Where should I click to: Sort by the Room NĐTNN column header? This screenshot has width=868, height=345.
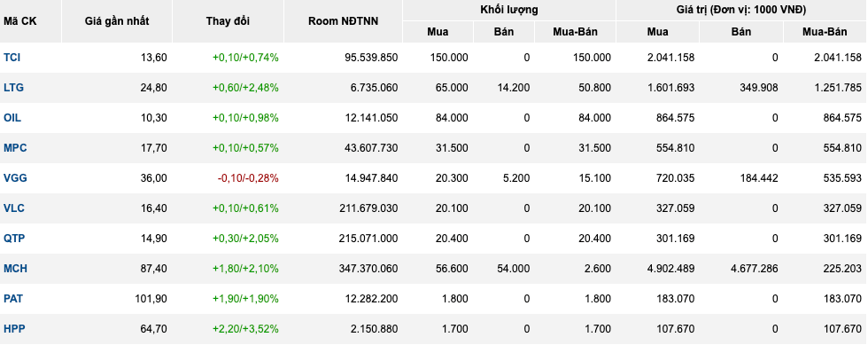click(344, 21)
